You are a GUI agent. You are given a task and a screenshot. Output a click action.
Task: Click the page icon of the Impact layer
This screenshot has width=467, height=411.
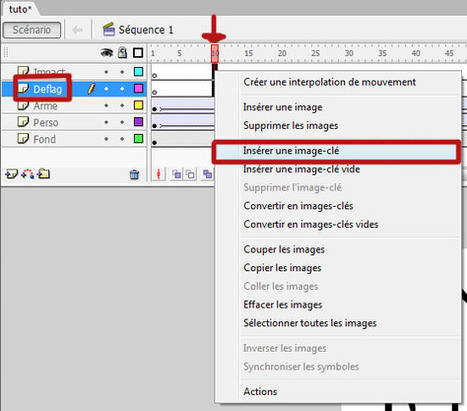tap(23, 71)
